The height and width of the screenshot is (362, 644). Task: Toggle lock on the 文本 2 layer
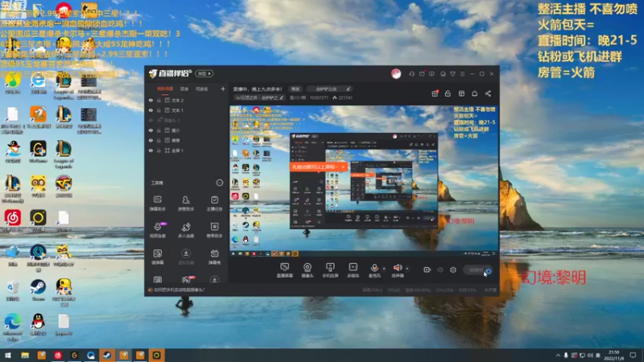pos(159,100)
